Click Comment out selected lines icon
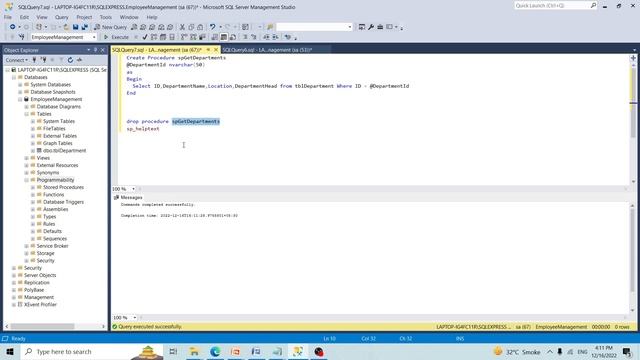This screenshot has width=640, height=360. click(245, 37)
